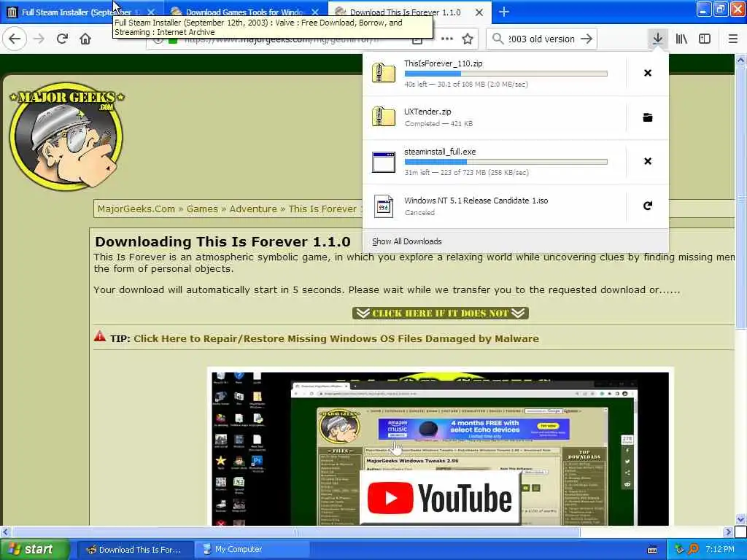Click the keyboard icon in the taskbar
The width and height of the screenshot is (747, 560).
(652, 550)
